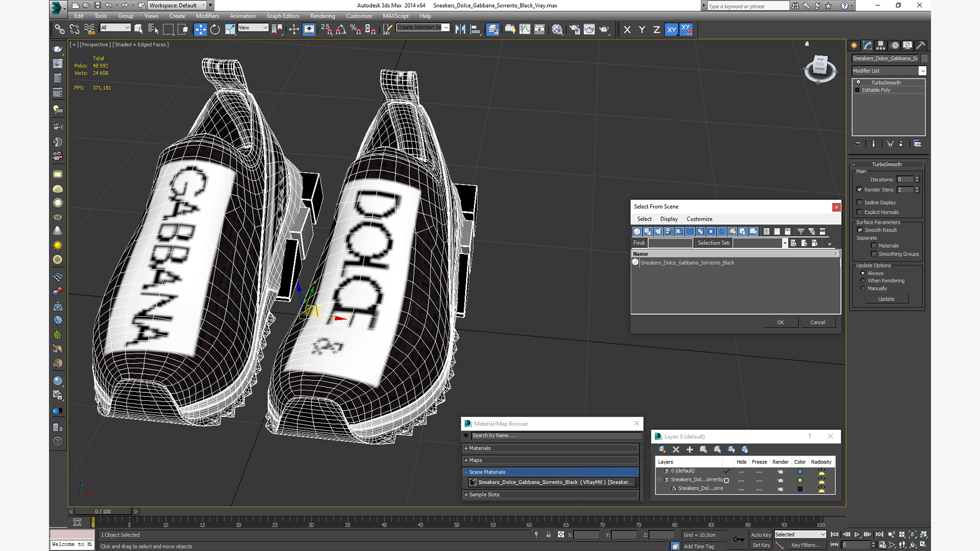The image size is (980, 551).
Task: Click the Mirror tool icon
Action: (460, 30)
